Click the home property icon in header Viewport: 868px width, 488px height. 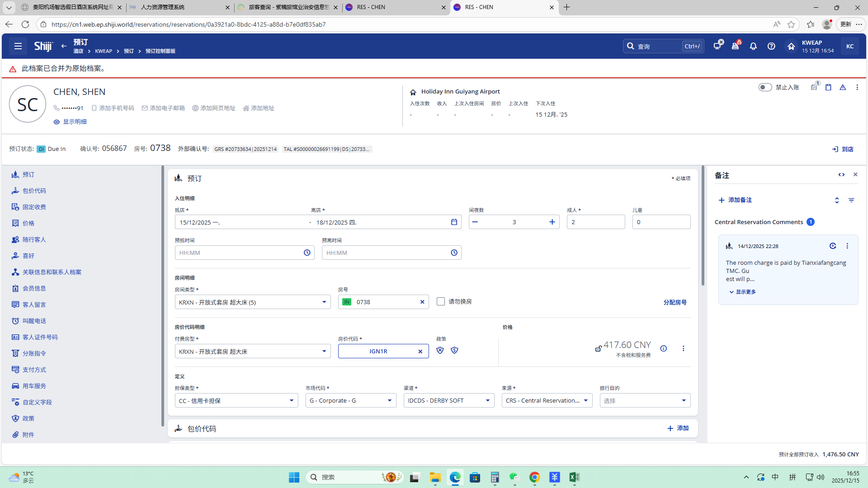791,46
